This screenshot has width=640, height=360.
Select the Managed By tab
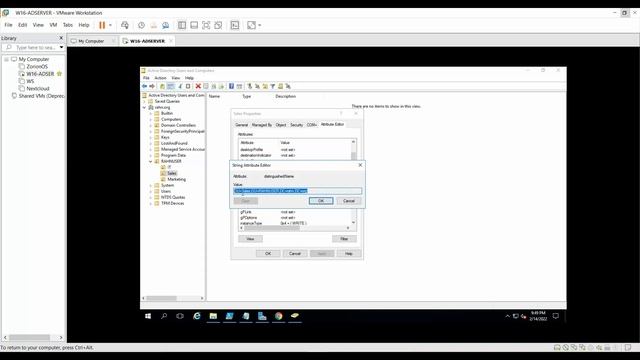pos(262,125)
